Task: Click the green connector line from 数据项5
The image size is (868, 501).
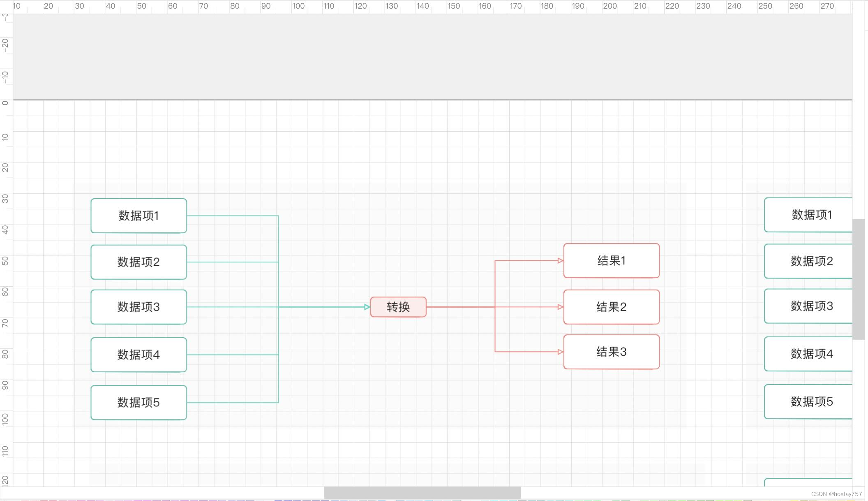Action: 233,402
